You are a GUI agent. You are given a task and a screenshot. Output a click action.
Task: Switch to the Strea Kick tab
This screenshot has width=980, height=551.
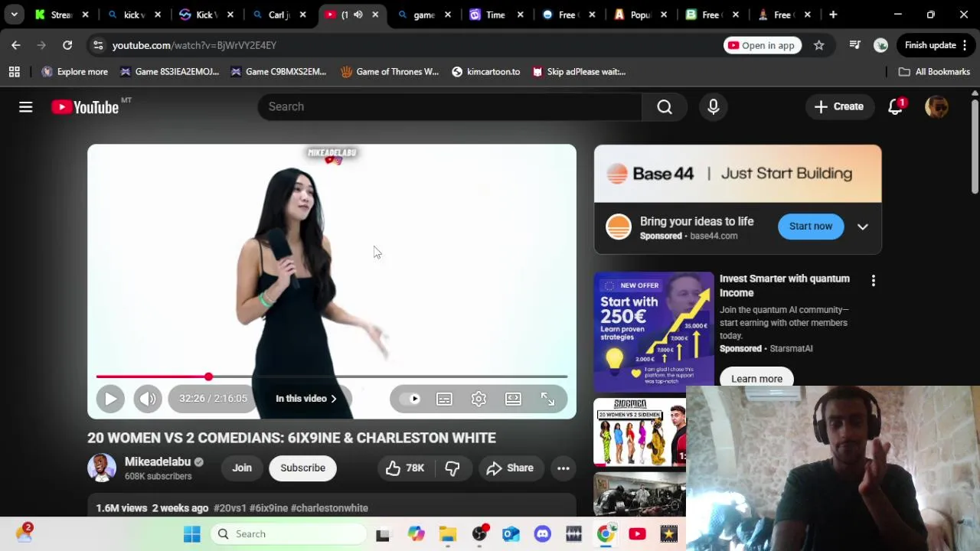[x=60, y=15]
